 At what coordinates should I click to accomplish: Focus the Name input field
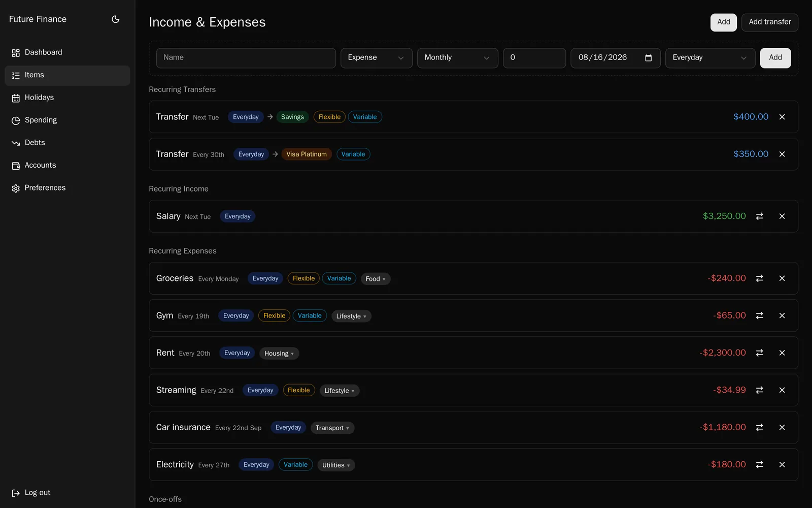246,58
